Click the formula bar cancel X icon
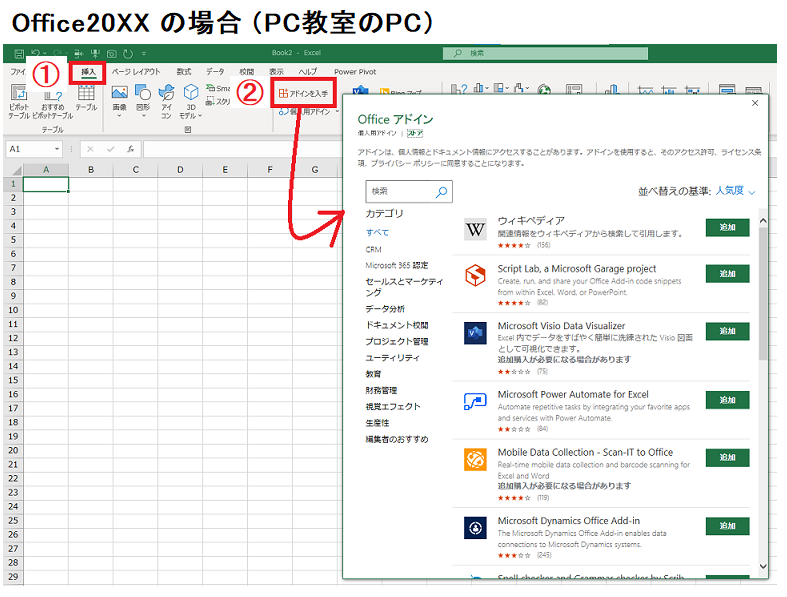 (90, 149)
